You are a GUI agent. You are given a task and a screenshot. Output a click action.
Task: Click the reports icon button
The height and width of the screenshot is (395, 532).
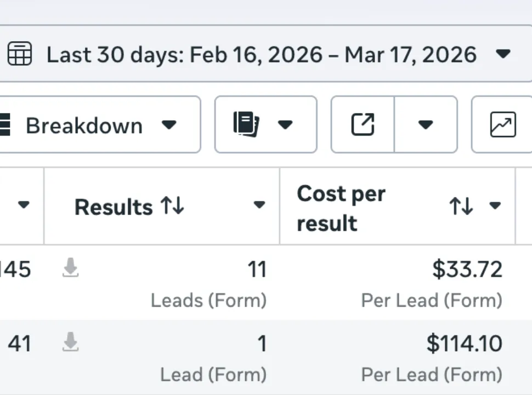point(246,125)
